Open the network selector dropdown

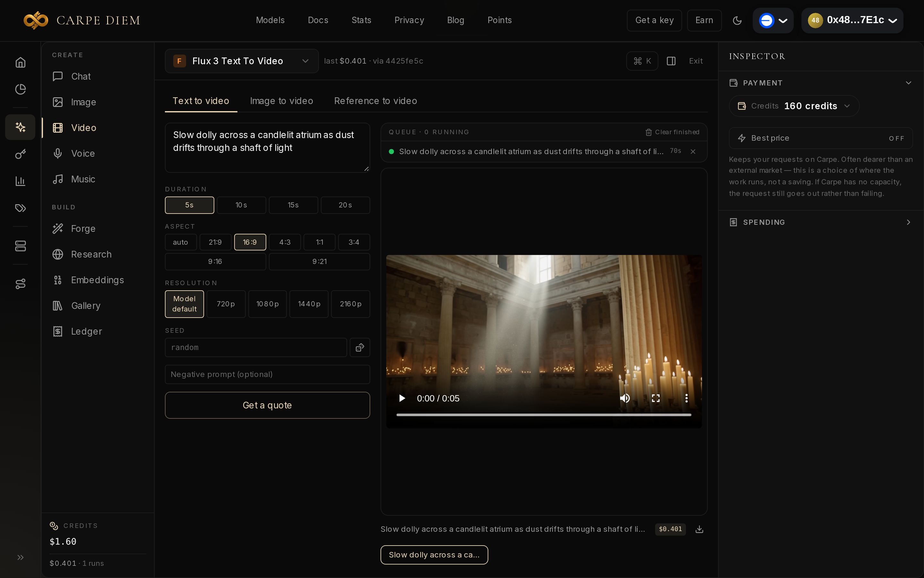773,20
